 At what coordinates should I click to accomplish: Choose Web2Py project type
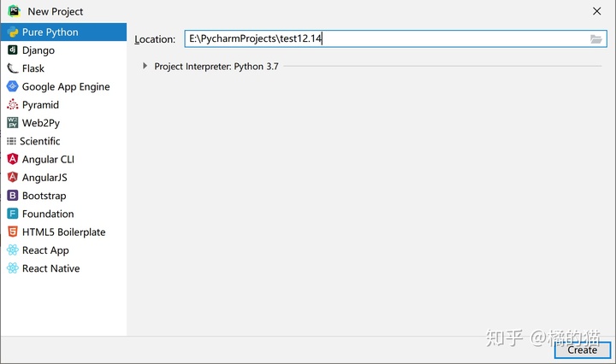(x=63, y=123)
